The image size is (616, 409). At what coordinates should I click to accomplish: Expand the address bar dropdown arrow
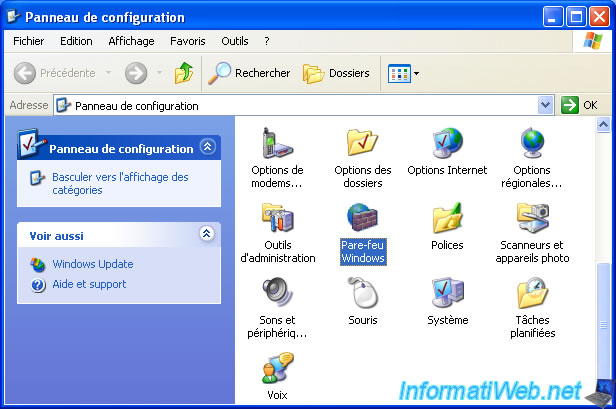tap(545, 105)
